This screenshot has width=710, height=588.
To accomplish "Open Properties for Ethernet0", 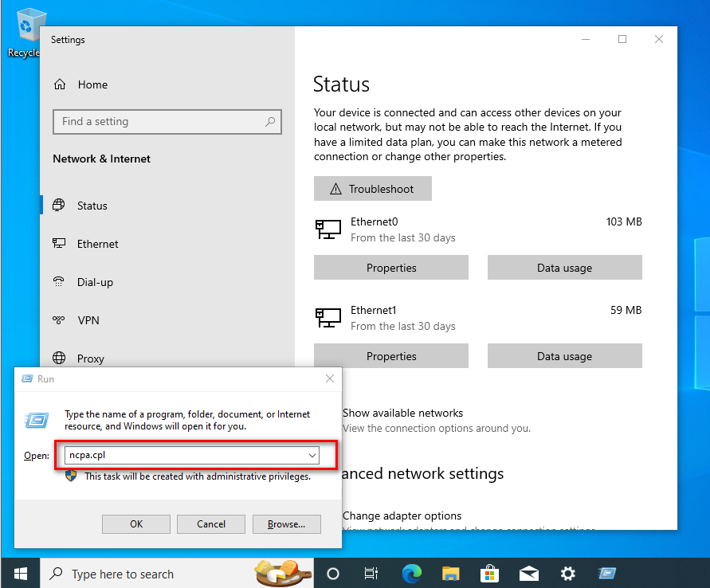I will coord(390,268).
